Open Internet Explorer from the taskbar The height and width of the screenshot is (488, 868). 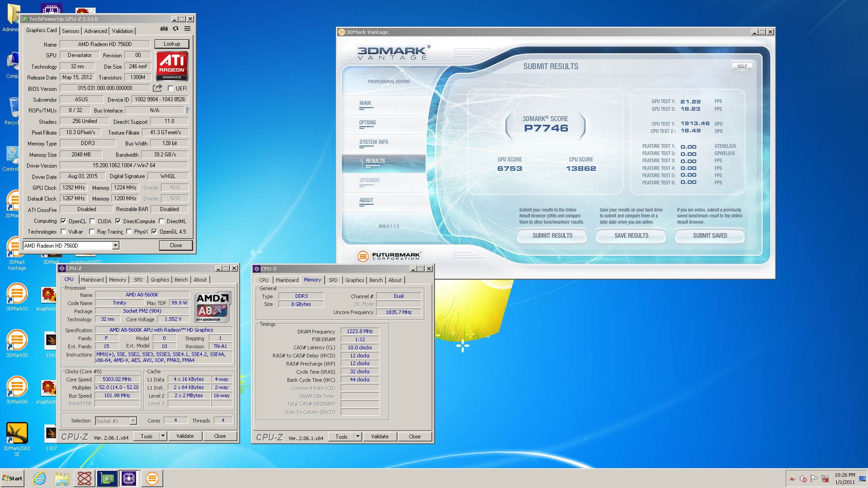coord(40,479)
